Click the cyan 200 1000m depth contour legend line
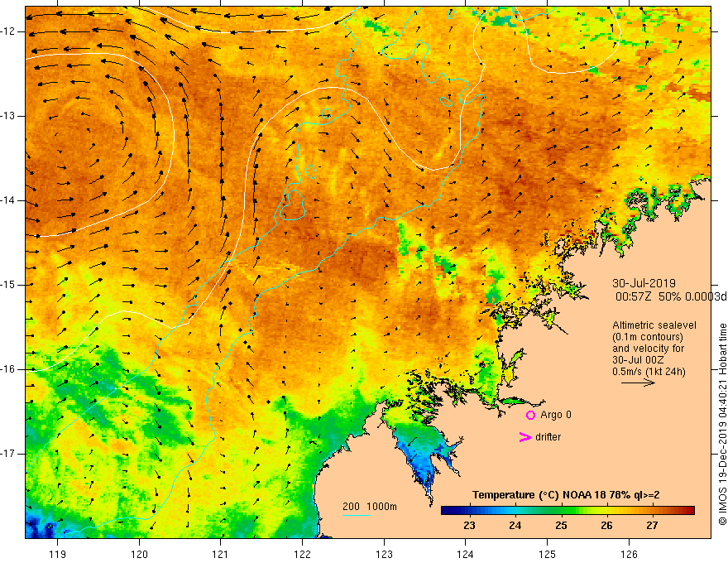This screenshot has height=563, width=728. click(356, 515)
